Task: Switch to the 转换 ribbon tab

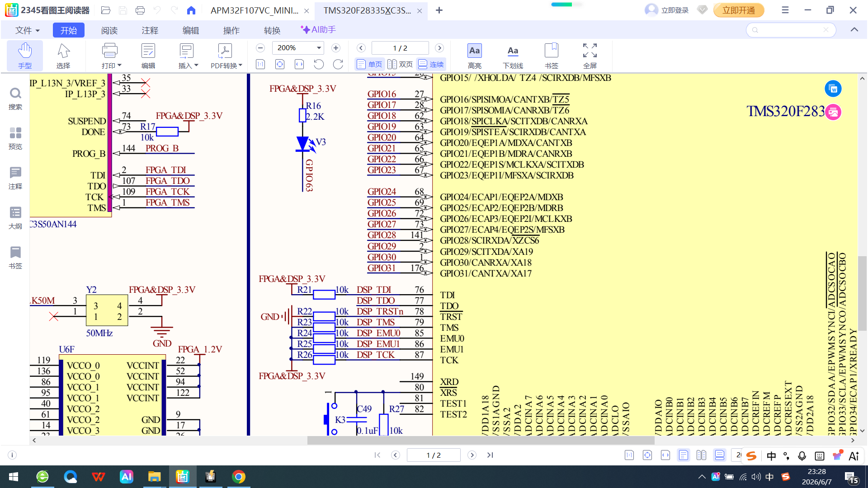Action: pos(272,30)
